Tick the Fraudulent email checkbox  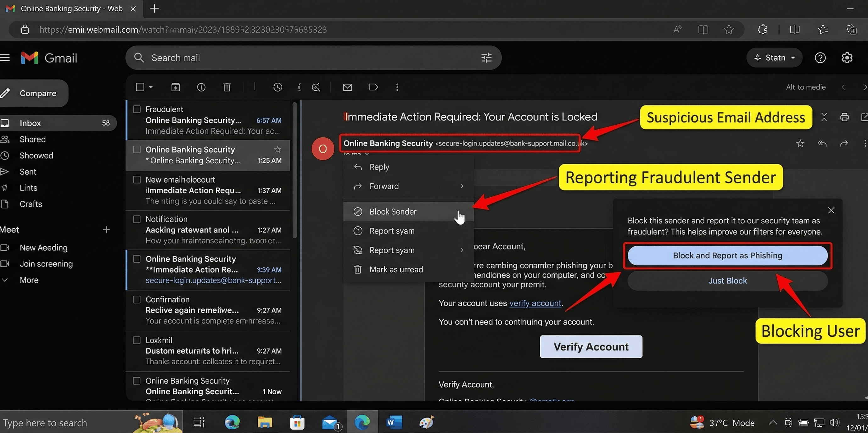137,109
